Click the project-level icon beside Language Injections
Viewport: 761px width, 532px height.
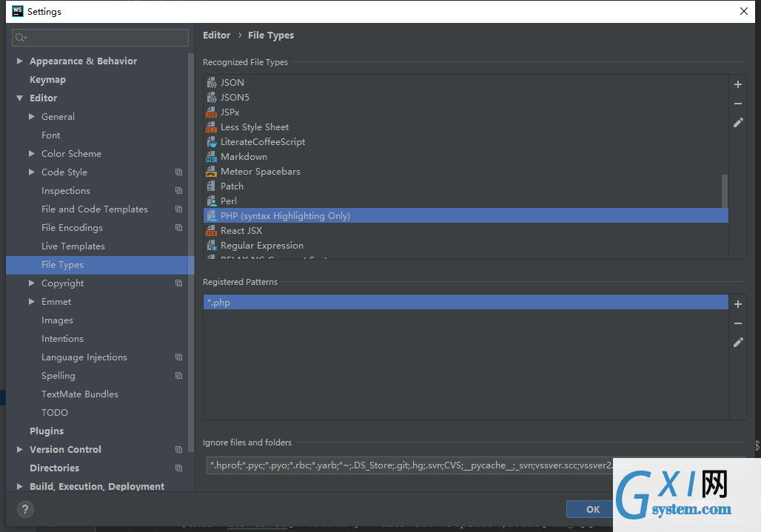click(x=178, y=357)
